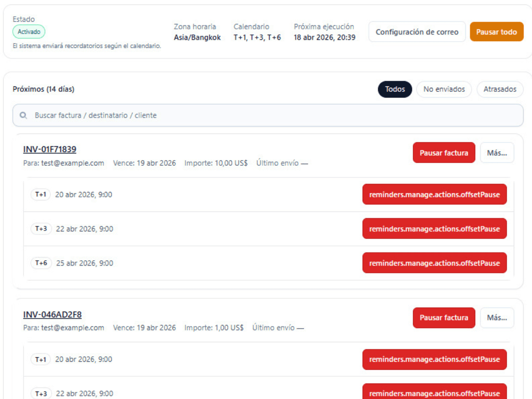Click the search magnifier icon
532x399 pixels.
[x=23, y=115]
